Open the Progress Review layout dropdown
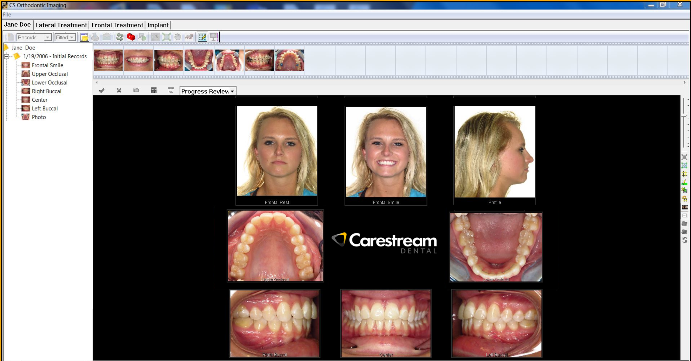Image resolution: width=691 pixels, height=361 pixels. [x=208, y=91]
